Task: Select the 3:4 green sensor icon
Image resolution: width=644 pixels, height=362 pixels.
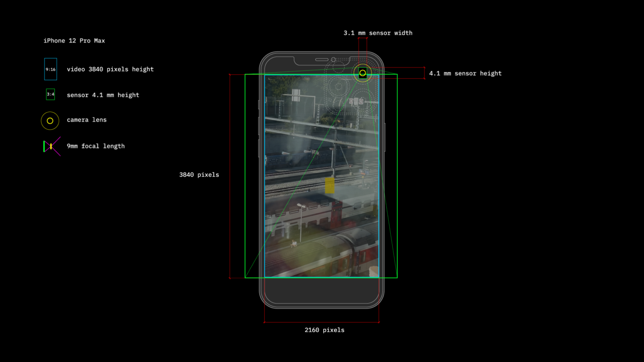Action: click(50, 94)
